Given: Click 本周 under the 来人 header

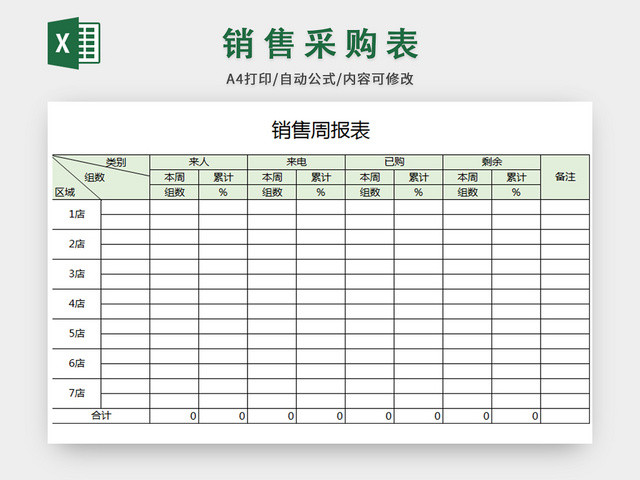Looking at the screenshot, I should click(174, 177).
